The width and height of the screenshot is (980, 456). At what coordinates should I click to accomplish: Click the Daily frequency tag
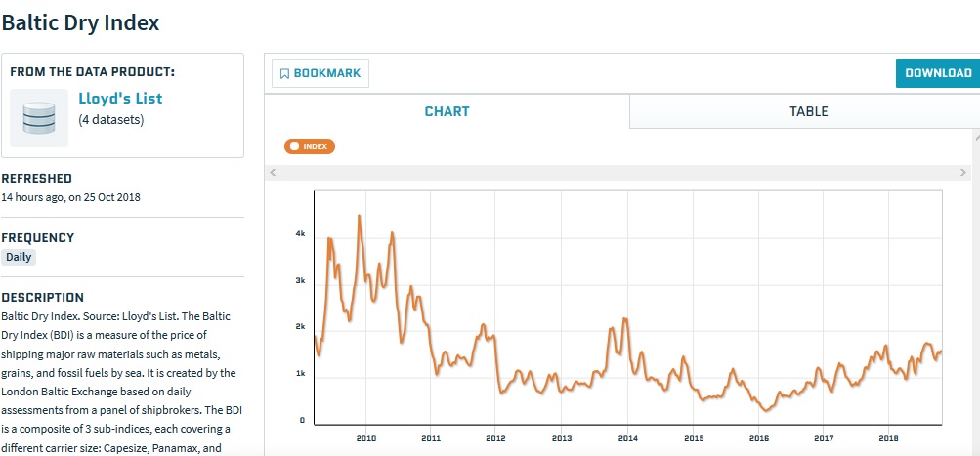[x=19, y=258]
